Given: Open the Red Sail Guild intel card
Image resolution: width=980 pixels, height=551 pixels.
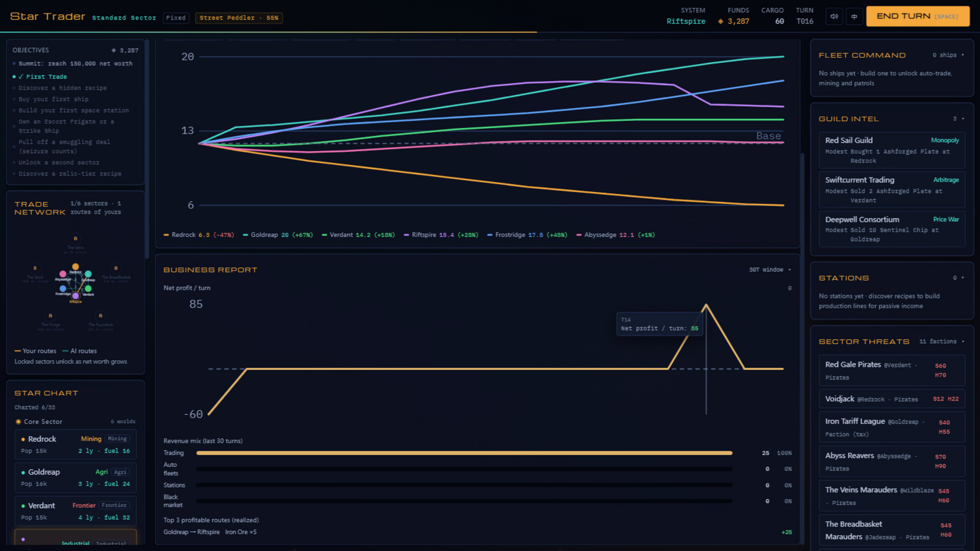Looking at the screenshot, I should point(892,150).
